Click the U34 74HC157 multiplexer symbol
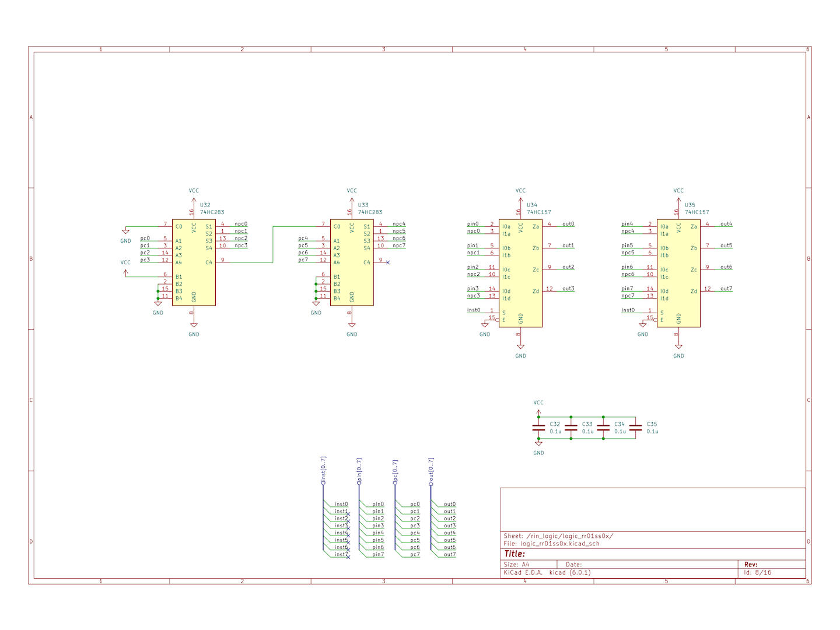This screenshot has height=630, width=840. (x=520, y=273)
